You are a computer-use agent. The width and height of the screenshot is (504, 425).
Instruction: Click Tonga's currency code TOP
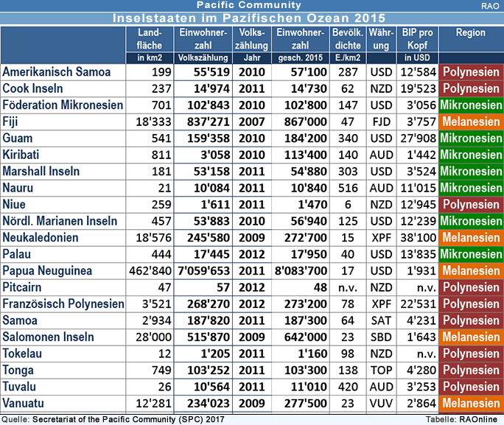tap(381, 370)
